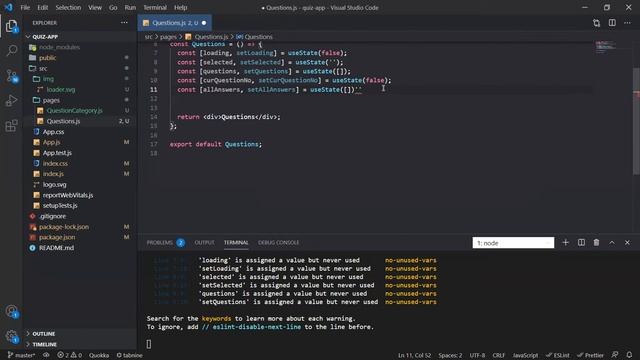Viewport: 640px width, 360px height.
Task: Open the Run and Debug view
Action: (x=11, y=100)
